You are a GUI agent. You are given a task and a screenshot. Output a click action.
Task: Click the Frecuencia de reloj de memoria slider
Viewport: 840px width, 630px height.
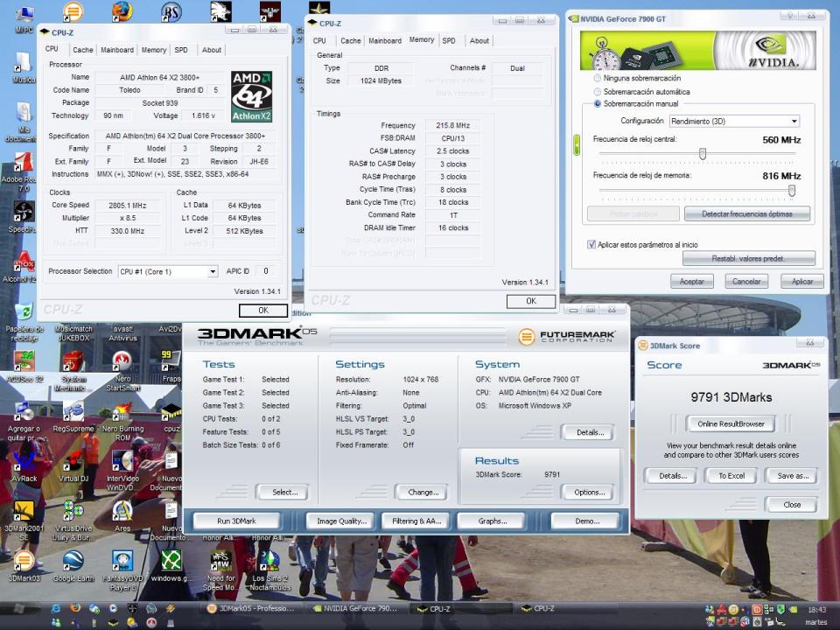point(791,190)
